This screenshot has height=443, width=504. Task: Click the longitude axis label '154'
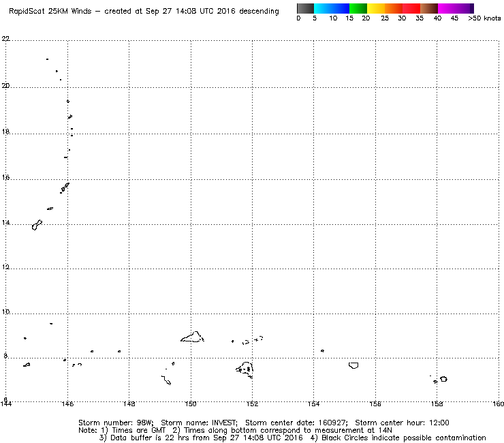pos(314,403)
